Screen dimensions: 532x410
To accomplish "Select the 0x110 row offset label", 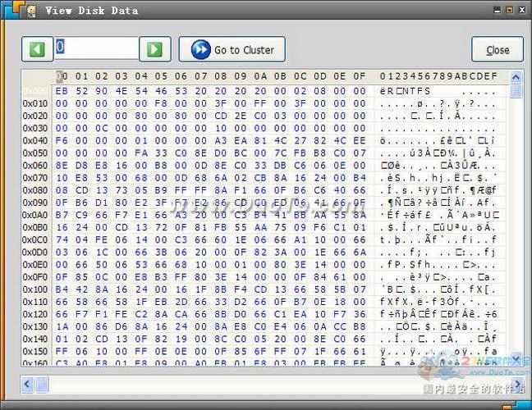I will (x=35, y=302).
